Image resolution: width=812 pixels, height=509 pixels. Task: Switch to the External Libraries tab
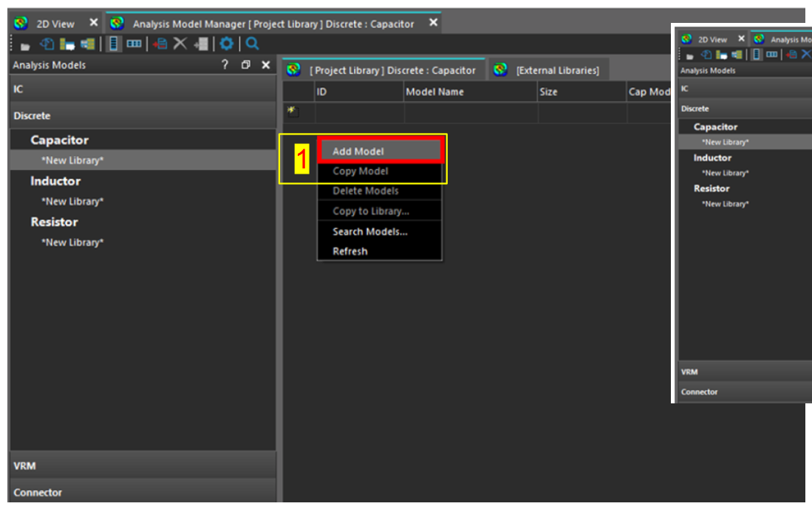click(548, 70)
